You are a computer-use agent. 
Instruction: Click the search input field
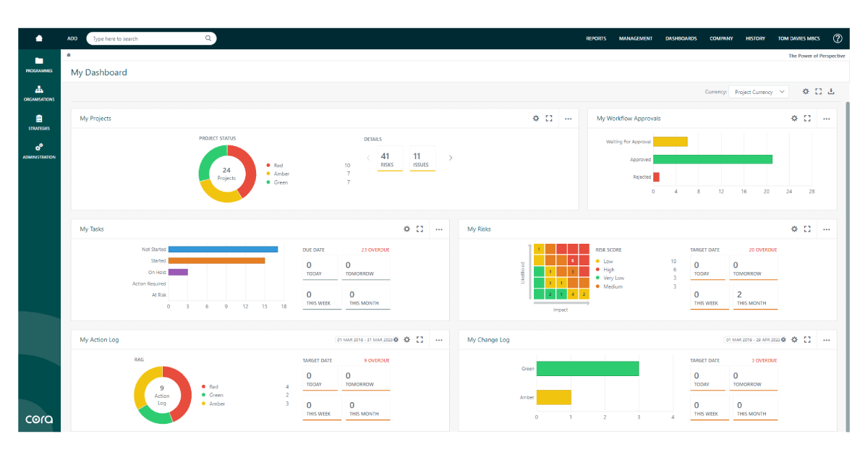pos(148,38)
